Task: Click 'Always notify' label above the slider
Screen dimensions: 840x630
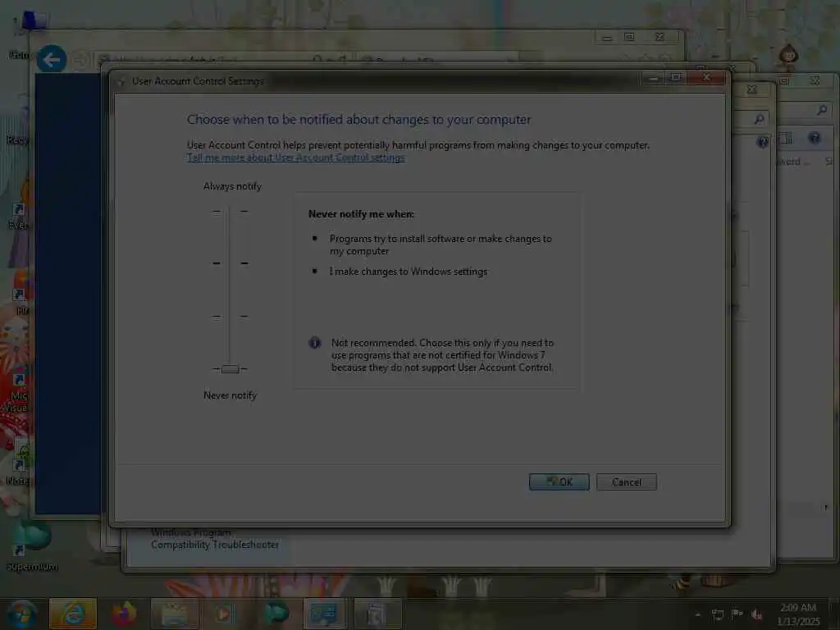Action: tap(232, 186)
